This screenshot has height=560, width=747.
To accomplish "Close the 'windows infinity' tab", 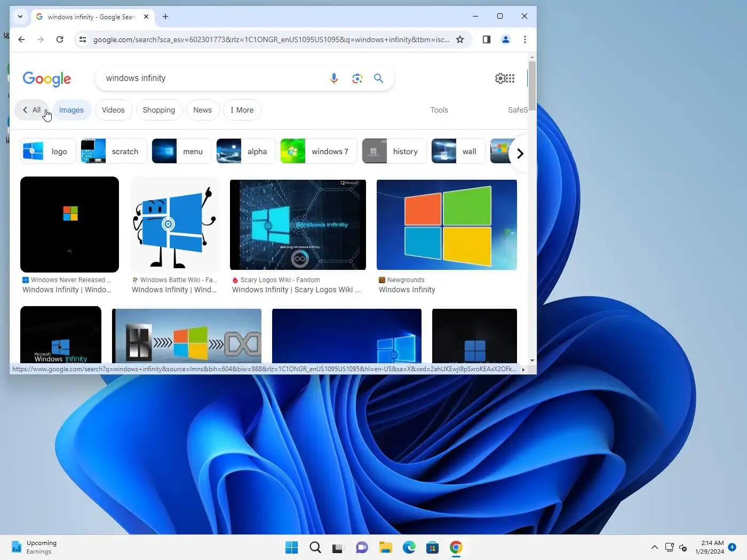I will coord(146,17).
